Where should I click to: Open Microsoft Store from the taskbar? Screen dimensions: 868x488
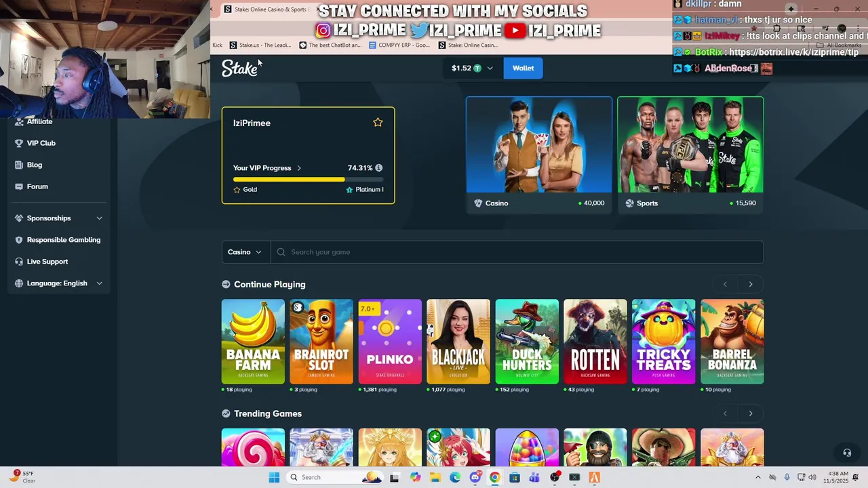[x=515, y=477]
